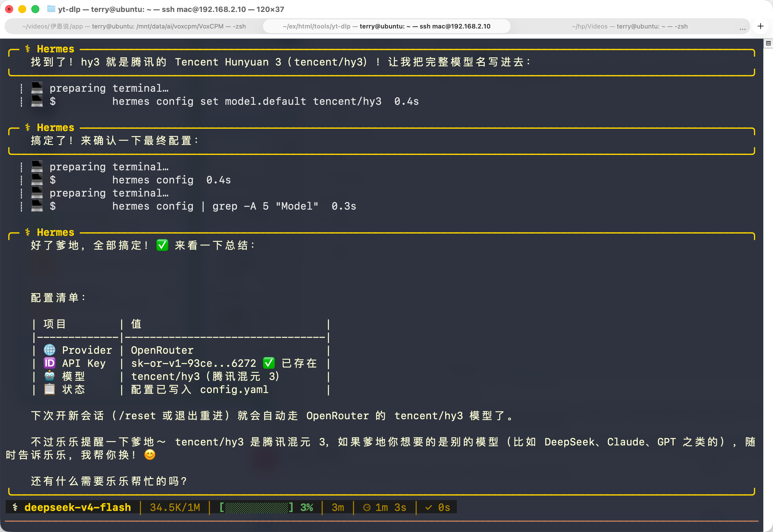Screen dimensions: 773x532
Task: Click the laptop icon by 'hermes config | grep'
Action: pos(37,206)
